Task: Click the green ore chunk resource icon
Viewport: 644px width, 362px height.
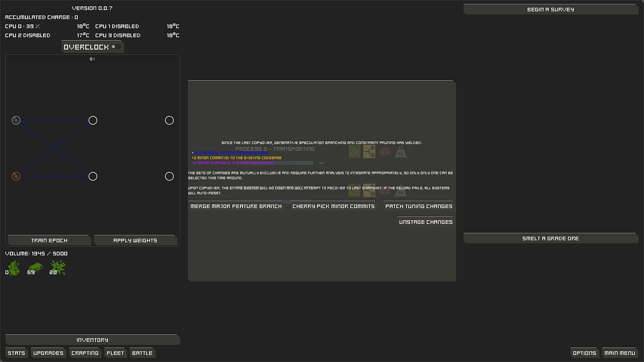Action: click(x=13, y=268)
